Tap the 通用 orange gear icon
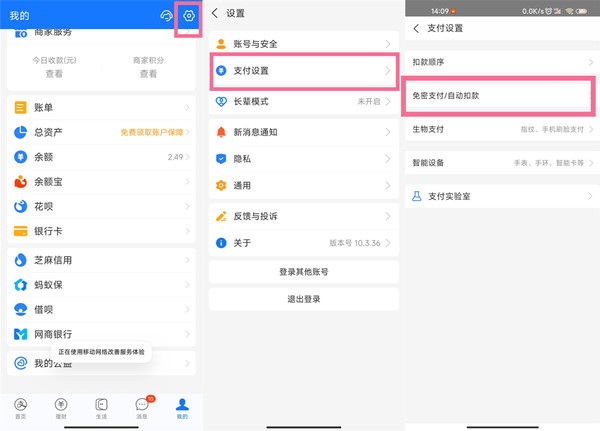 [x=221, y=186]
